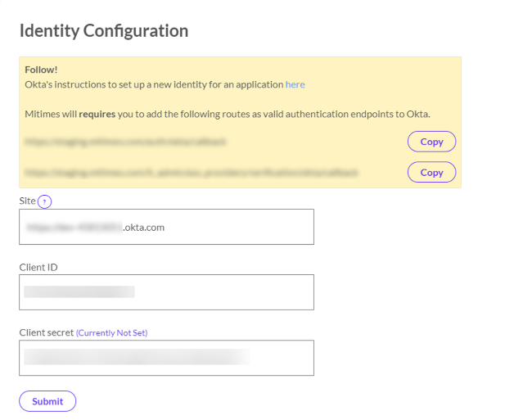Image resolution: width=523 pixels, height=420 pixels.
Task: Select the Client secret input box
Action: coord(166,358)
